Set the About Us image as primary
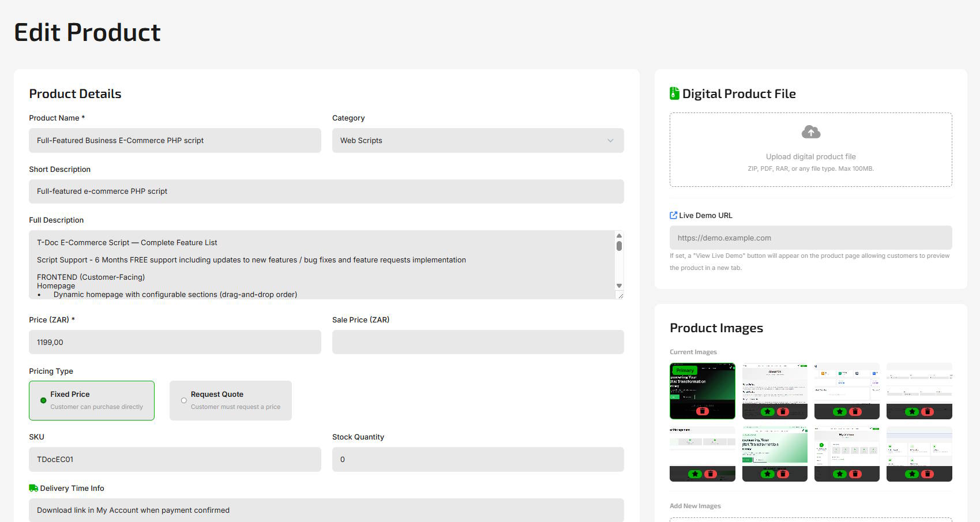The width and height of the screenshot is (980, 522). [767, 412]
